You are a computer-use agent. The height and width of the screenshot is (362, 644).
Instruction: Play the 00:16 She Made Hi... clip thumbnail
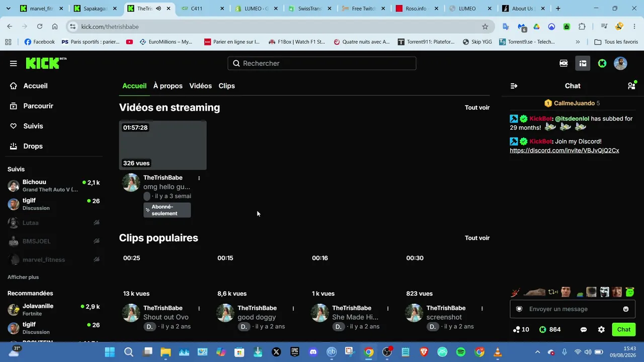351,276
